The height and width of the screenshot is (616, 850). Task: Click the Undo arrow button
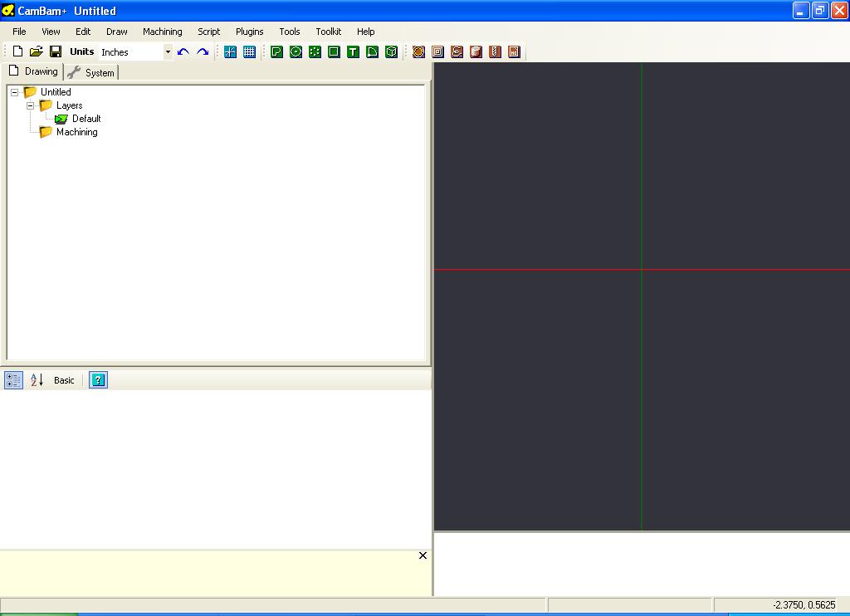click(183, 51)
